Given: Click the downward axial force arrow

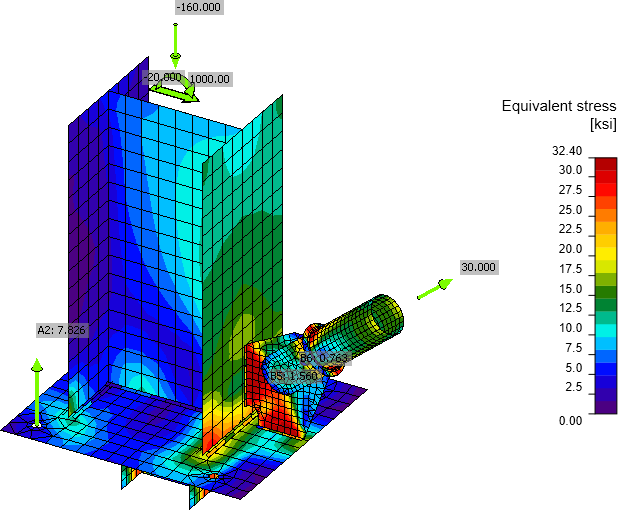Looking at the screenshot, I should point(176,45).
